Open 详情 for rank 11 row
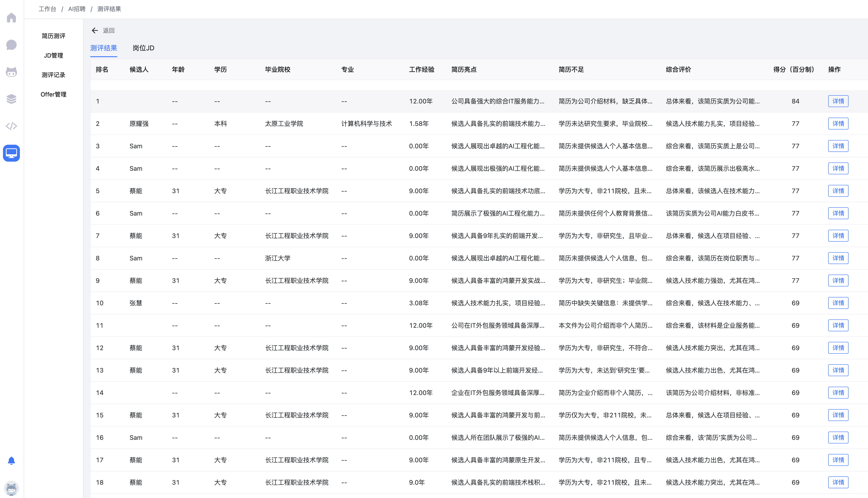 click(838, 325)
